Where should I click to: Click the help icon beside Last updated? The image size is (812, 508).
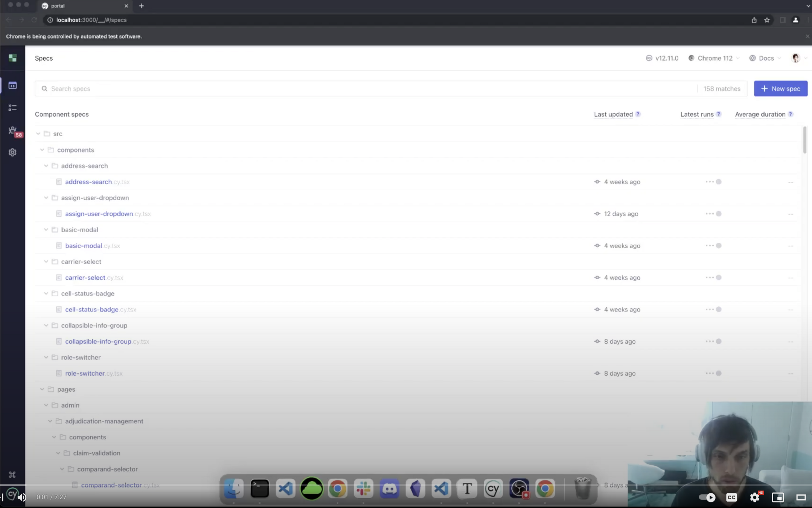pyautogui.click(x=638, y=114)
